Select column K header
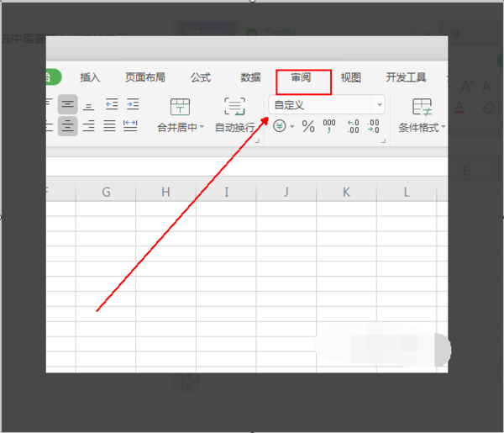 (346, 192)
